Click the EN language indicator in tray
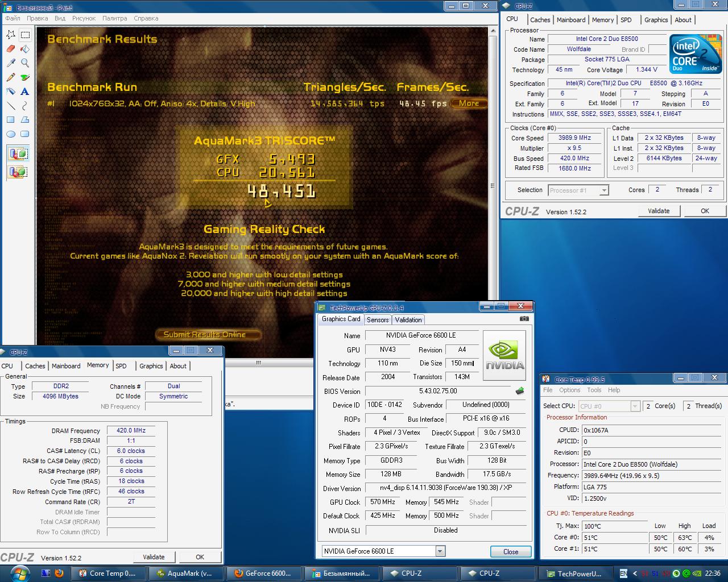The width and height of the screenshot is (728, 582). (624, 573)
